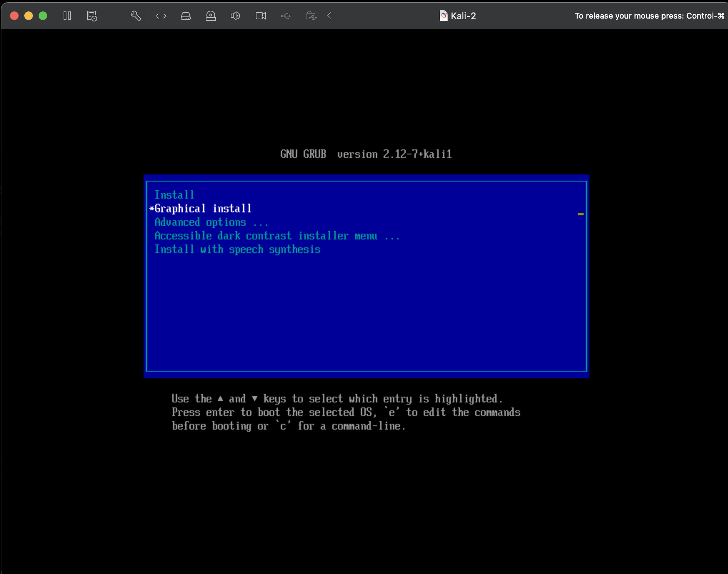
Task: Open virtual machine settings wrench icon
Action: coord(135,16)
